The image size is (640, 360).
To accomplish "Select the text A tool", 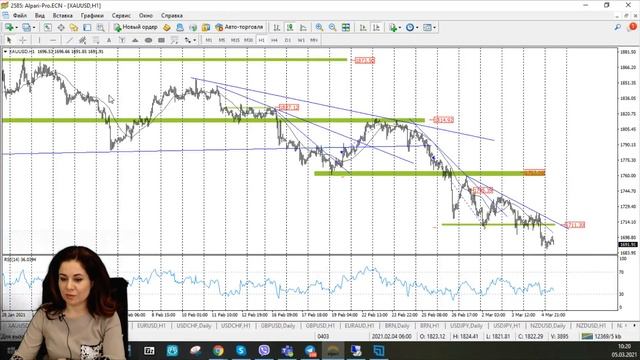I will pyautogui.click(x=109, y=40).
